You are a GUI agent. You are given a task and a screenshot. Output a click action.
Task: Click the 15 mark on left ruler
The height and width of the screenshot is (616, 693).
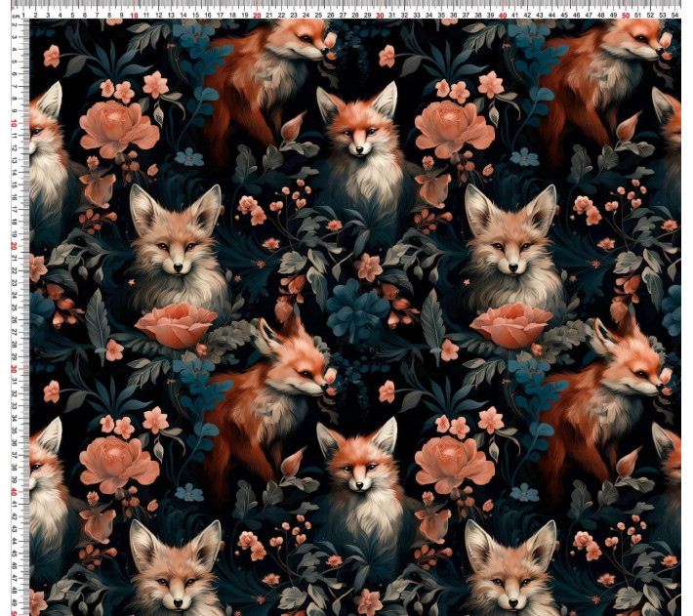point(14,184)
